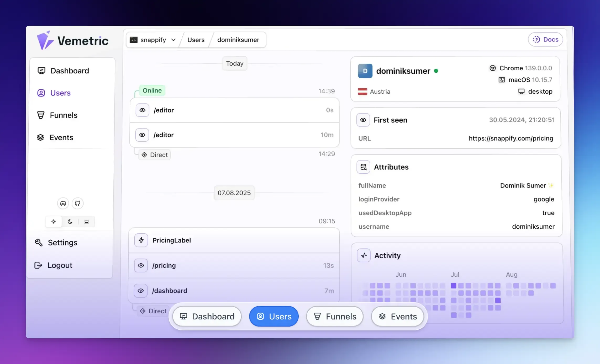Enable light theme with sun toggle
This screenshot has height=364, width=600.
click(54, 221)
